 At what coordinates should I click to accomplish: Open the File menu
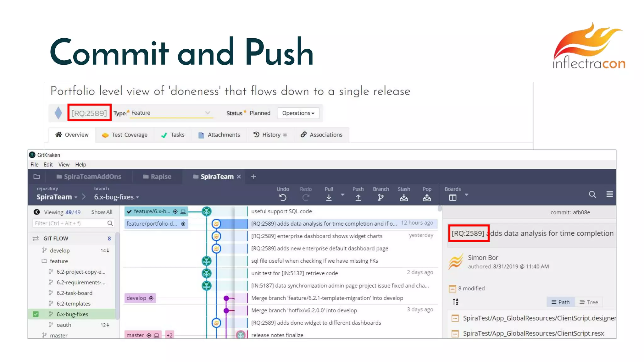[x=34, y=165]
